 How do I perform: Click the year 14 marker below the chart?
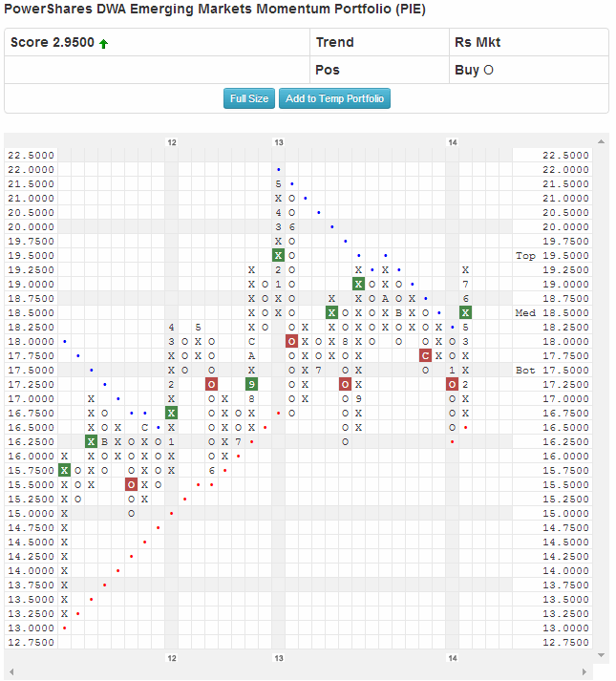pos(452,658)
